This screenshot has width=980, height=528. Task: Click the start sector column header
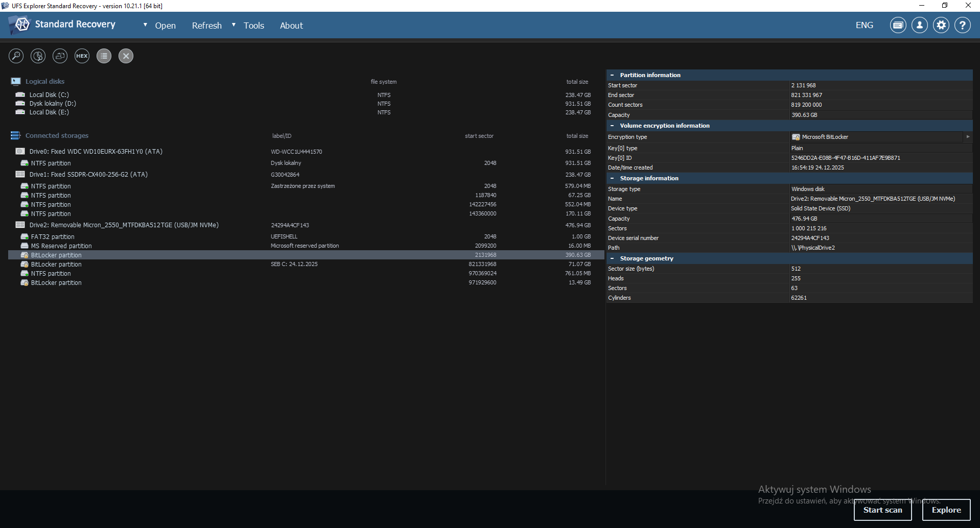point(479,136)
